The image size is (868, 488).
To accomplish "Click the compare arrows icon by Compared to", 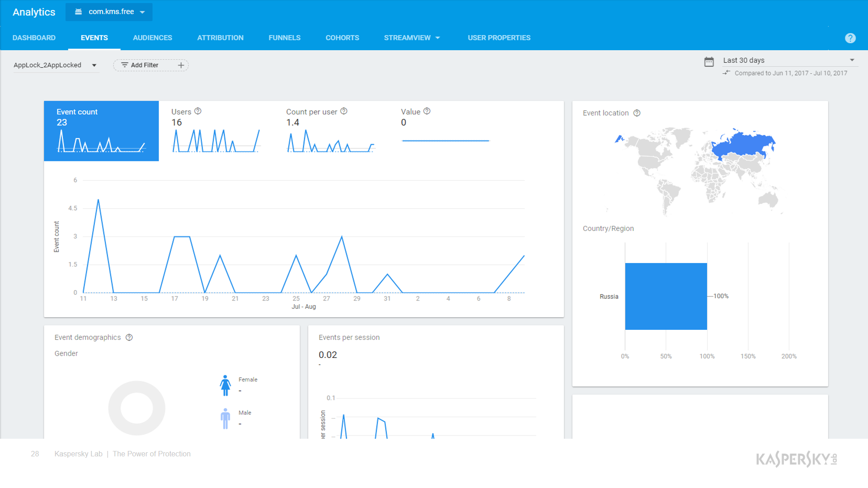I will [726, 73].
